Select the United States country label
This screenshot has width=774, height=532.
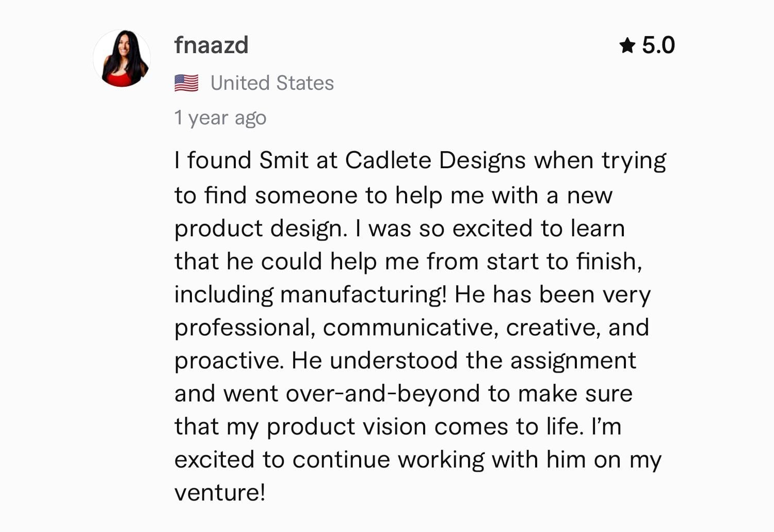point(272,83)
